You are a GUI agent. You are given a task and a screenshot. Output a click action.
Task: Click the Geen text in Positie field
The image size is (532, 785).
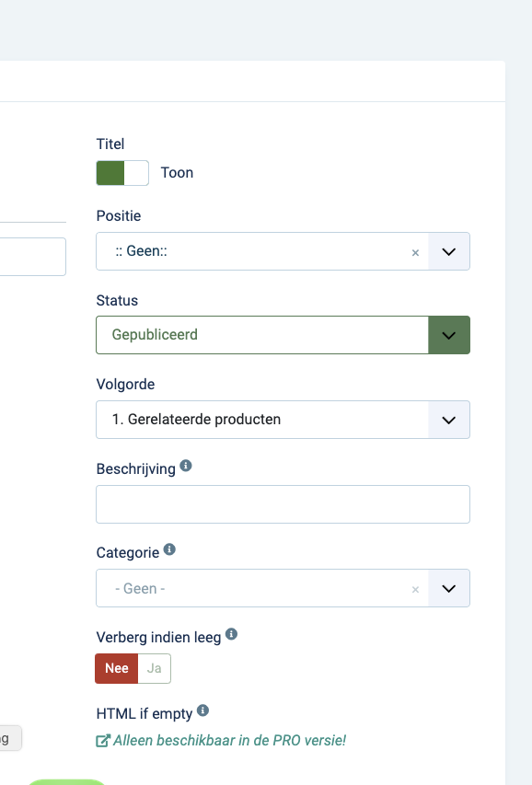coord(141,251)
